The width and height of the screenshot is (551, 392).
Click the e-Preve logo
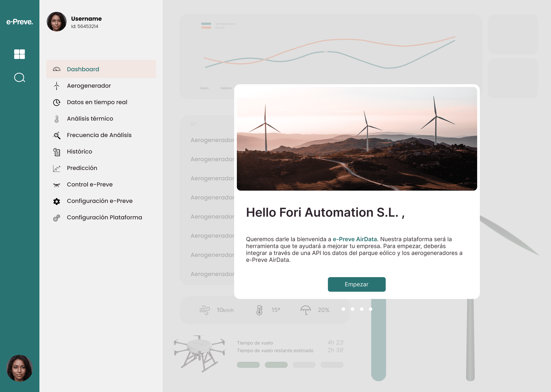[x=20, y=22]
